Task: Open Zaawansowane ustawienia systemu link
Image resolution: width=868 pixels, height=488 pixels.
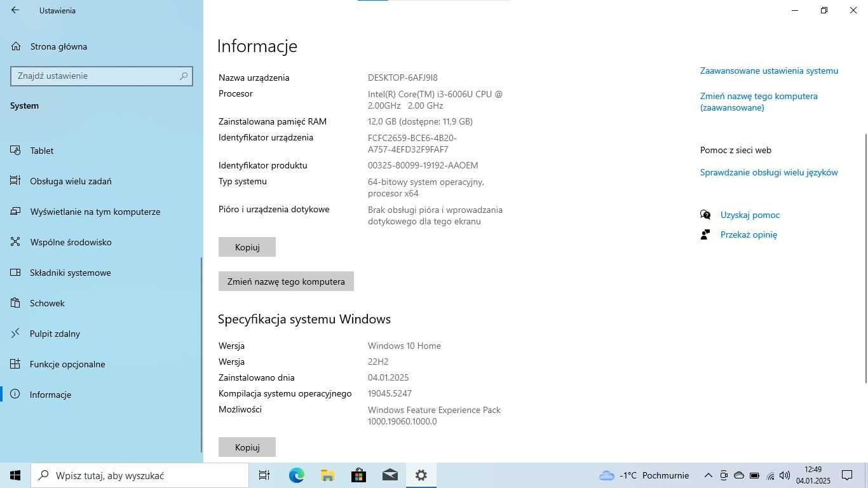Action: tap(769, 71)
